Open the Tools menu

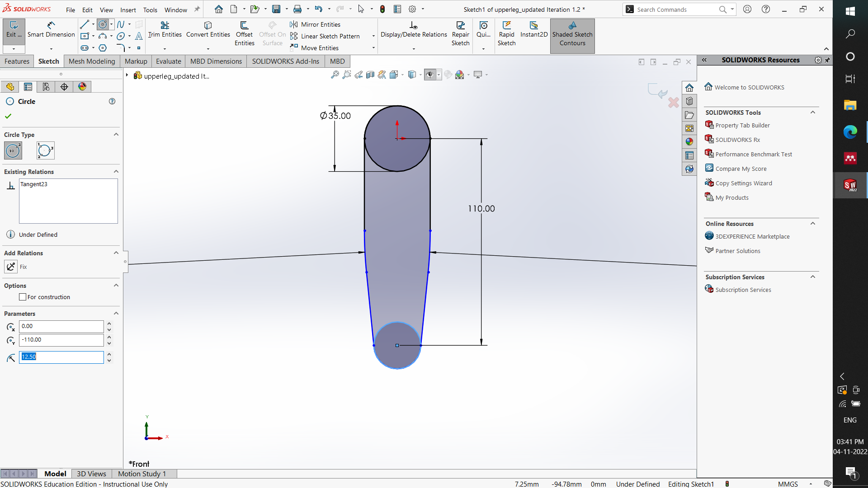point(150,9)
